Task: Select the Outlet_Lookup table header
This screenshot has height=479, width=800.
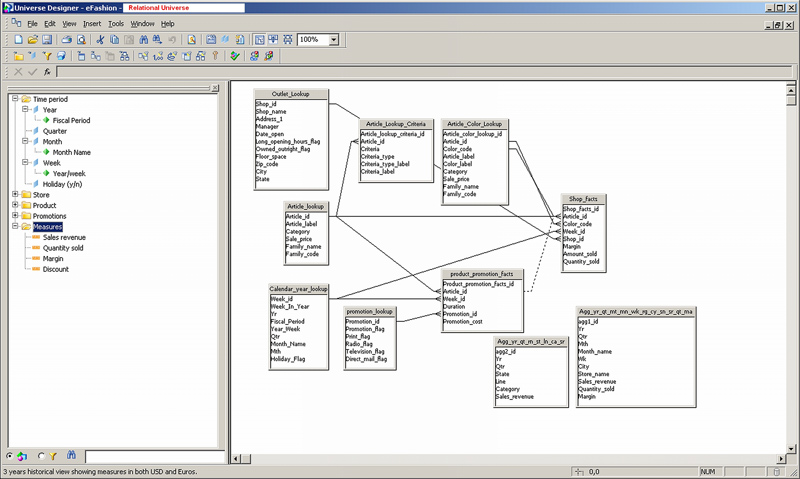Action: click(290, 94)
